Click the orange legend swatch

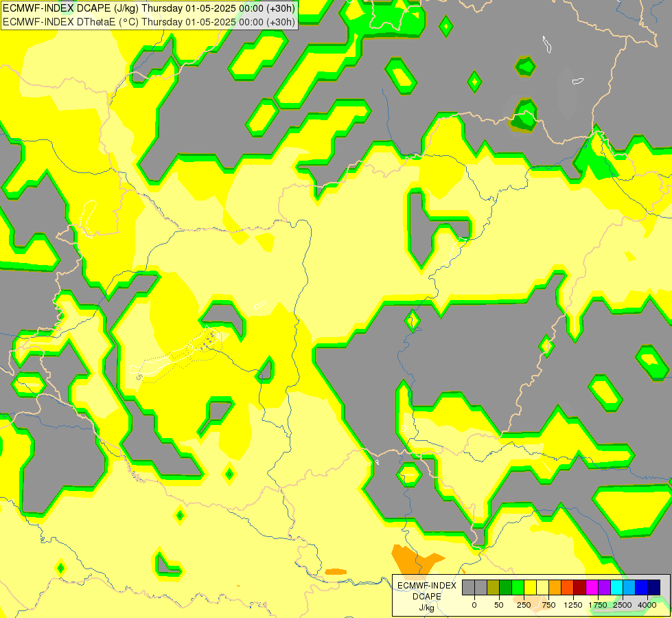555,587
